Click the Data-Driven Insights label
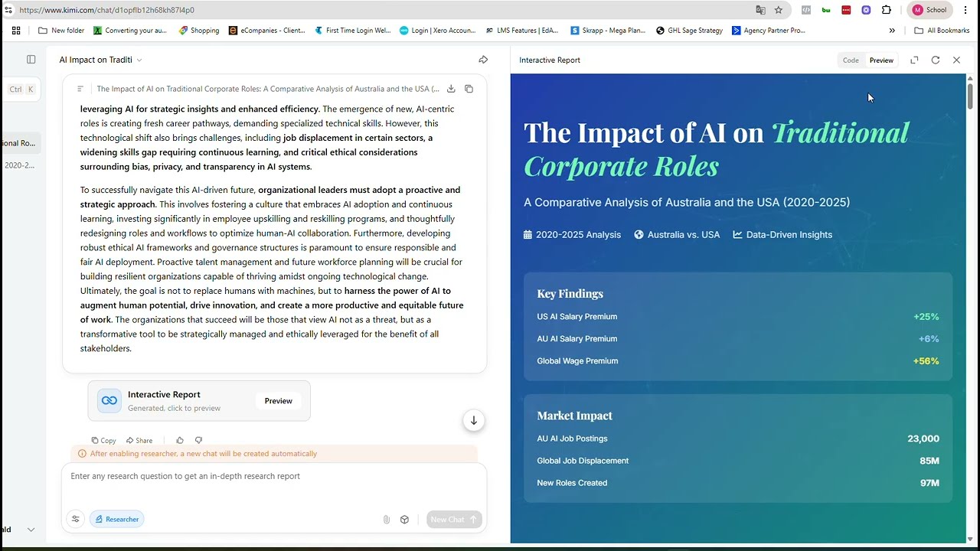Image resolution: width=980 pixels, height=551 pixels. pos(782,235)
